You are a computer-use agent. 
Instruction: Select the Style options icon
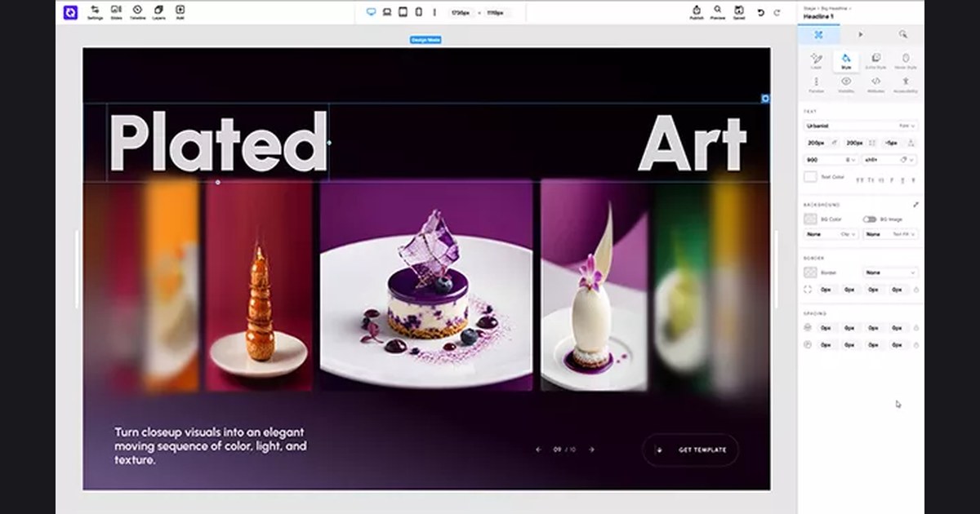pyautogui.click(x=846, y=61)
